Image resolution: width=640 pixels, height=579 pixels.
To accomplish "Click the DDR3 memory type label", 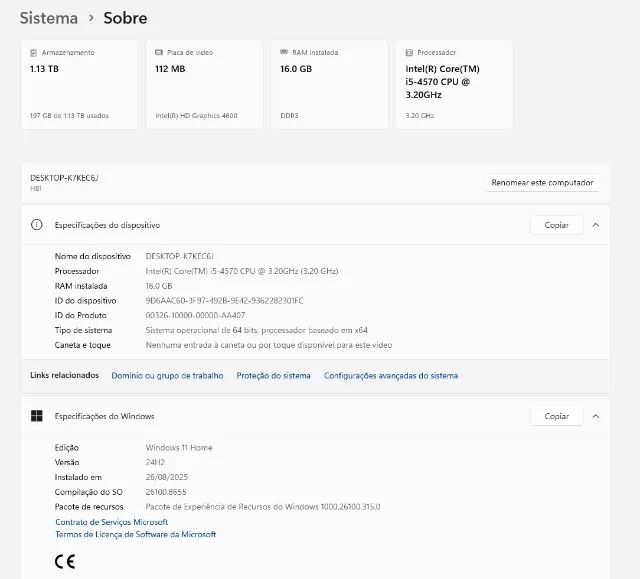I will (289, 115).
